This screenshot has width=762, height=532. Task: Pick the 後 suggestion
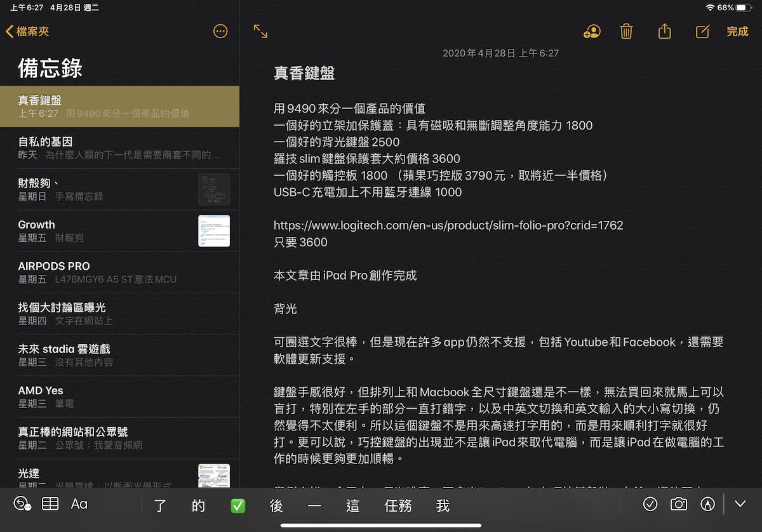point(276,505)
